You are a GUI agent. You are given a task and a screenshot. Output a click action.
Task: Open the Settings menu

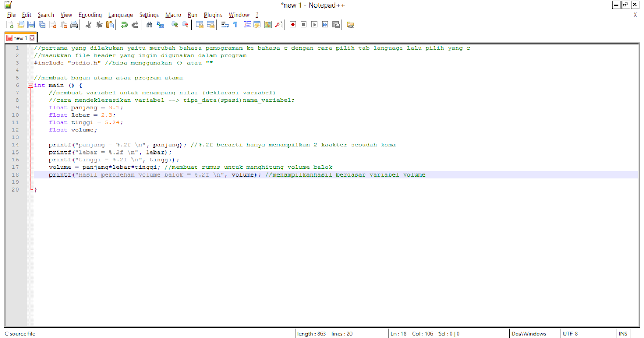149,14
